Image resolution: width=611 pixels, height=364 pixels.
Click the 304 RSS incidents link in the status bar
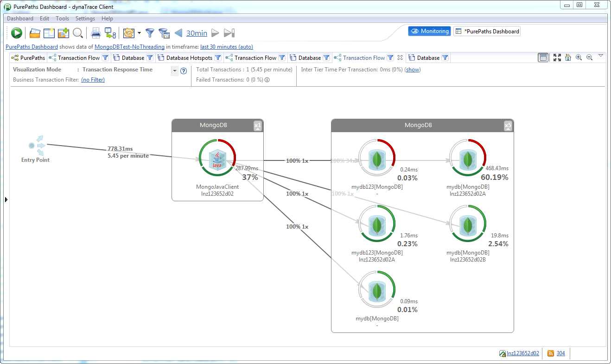(x=561, y=353)
